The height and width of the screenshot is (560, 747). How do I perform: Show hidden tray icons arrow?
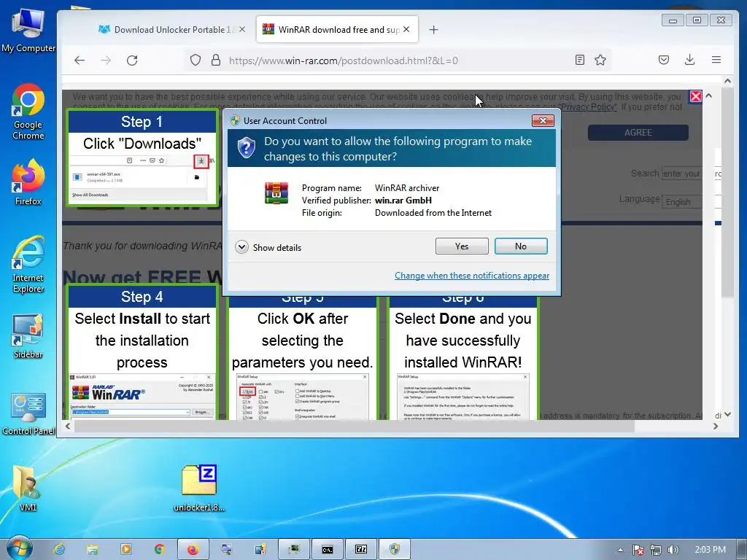point(620,550)
